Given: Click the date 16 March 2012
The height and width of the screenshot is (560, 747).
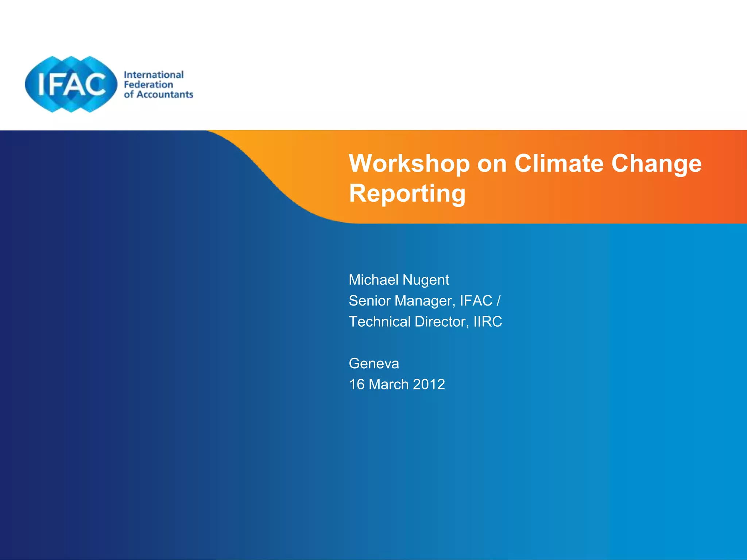Looking at the screenshot, I should 397,384.
